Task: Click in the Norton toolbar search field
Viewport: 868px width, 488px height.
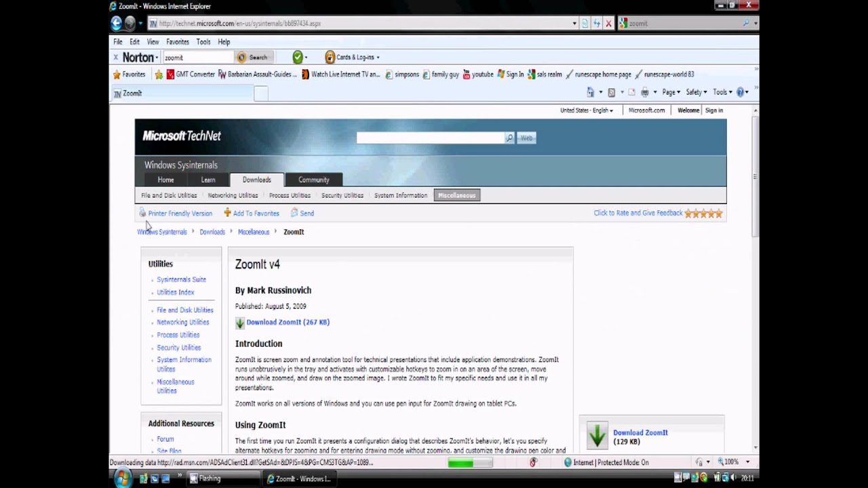Action: point(197,58)
